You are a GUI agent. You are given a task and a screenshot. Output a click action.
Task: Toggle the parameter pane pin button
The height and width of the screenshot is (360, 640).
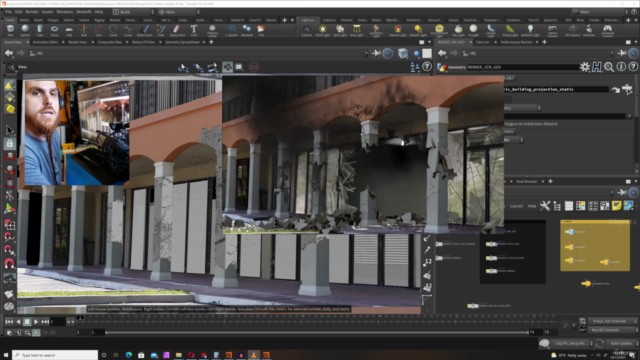[x=622, y=53]
